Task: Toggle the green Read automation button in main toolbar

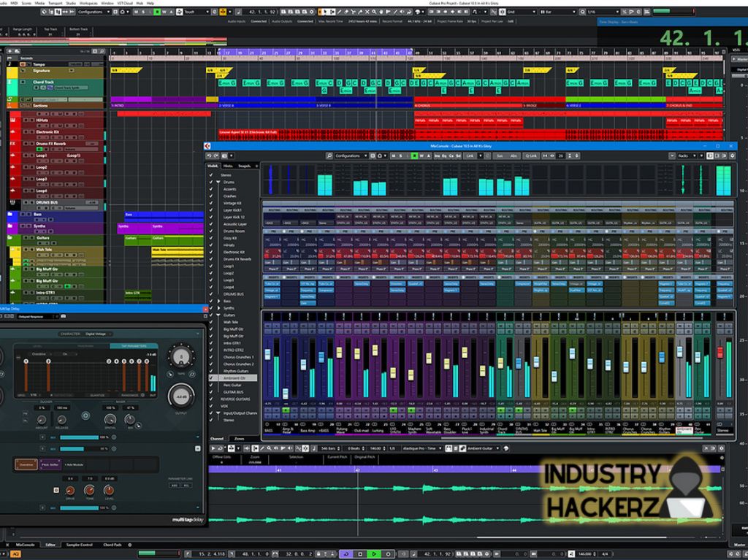Action: point(156,12)
